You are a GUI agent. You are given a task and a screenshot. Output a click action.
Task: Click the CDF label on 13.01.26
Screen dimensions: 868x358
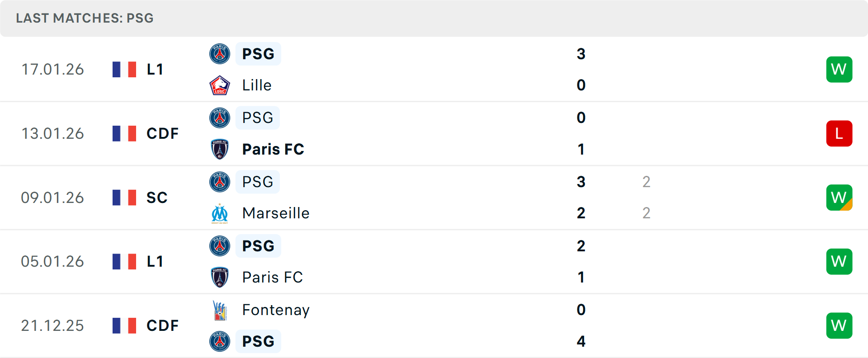(x=162, y=134)
